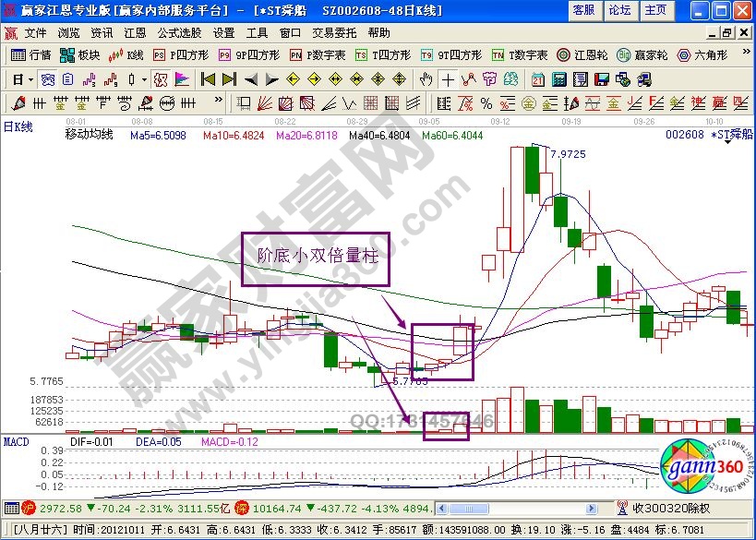Expand the candlestick style dropdown arrow
Screen dimensions: 756x540
pyautogui.click(x=145, y=78)
